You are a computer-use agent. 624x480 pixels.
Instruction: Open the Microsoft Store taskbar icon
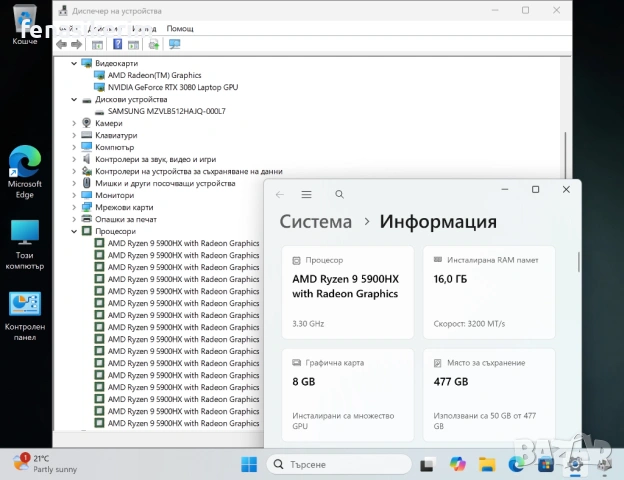546,464
